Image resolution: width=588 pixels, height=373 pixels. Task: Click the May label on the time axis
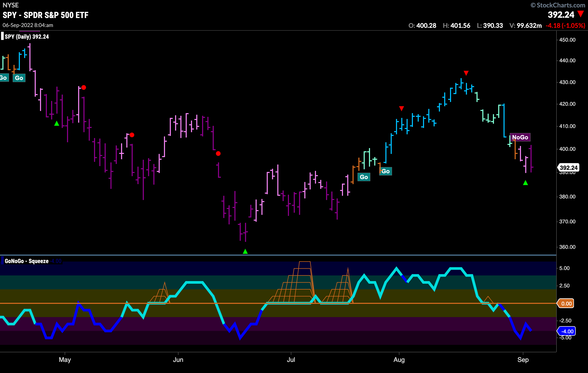[65, 360]
